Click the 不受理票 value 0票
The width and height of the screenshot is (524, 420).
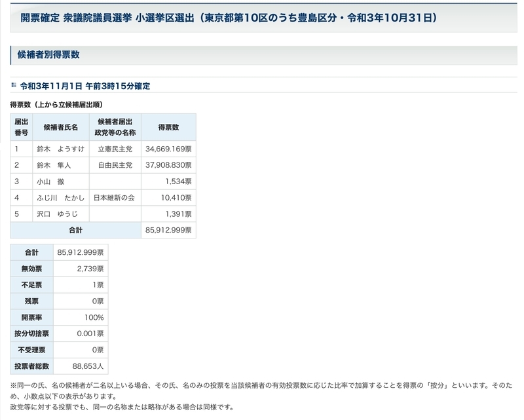coord(98,350)
